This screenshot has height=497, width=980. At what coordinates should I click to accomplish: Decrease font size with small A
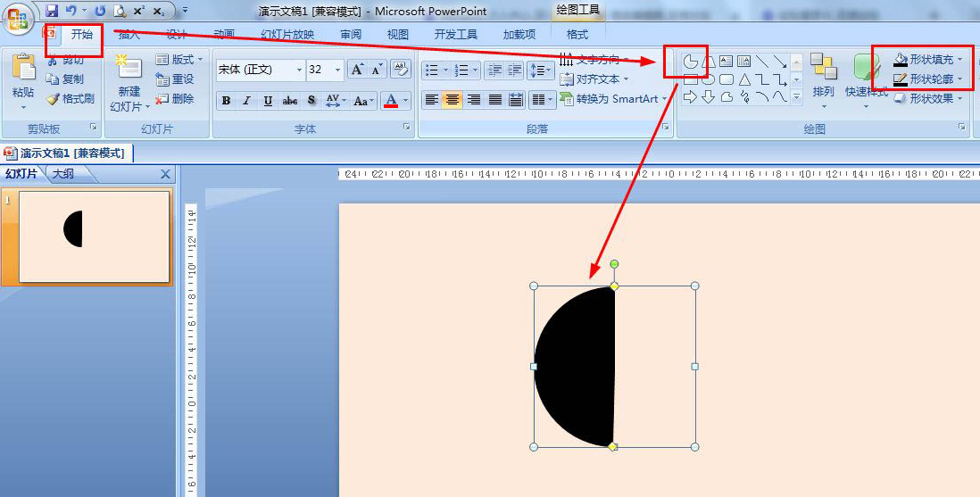click(x=377, y=70)
